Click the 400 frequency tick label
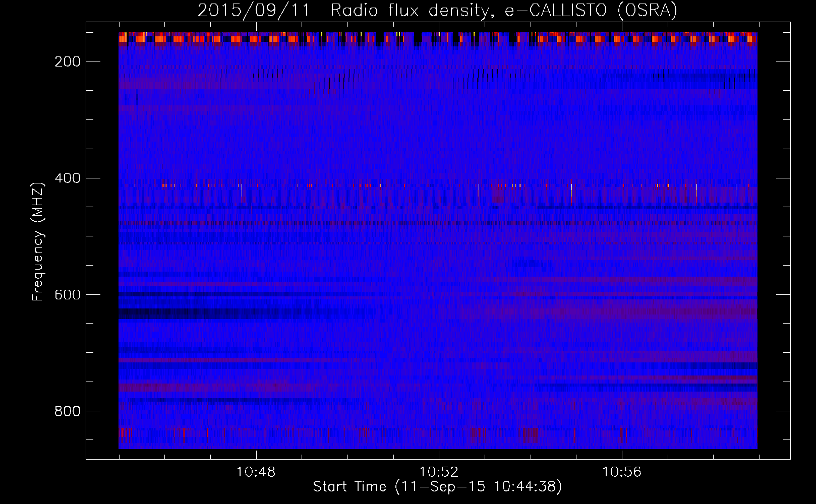Screen dimensions: 816x504 pos(68,178)
